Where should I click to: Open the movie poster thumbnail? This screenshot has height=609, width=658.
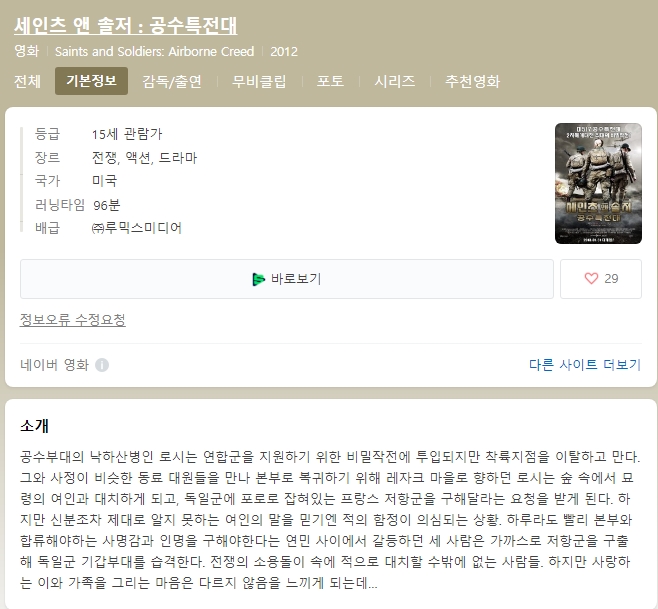tap(598, 183)
